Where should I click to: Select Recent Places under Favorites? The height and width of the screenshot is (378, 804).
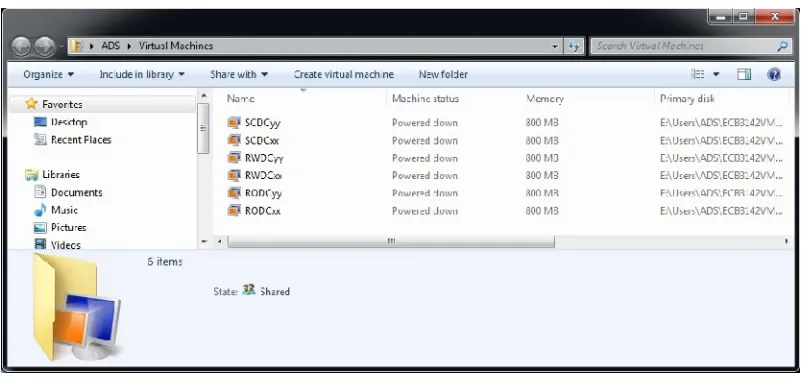click(81, 140)
